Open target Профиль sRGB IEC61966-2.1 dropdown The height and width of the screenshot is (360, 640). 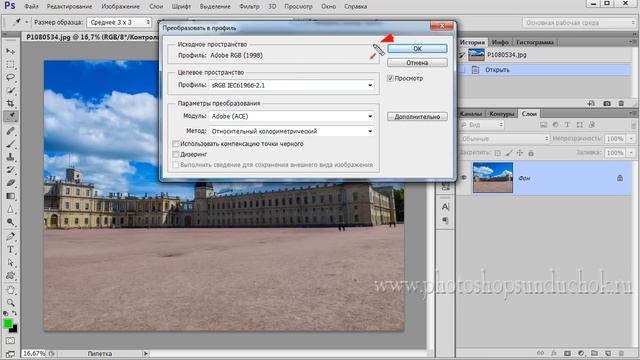tap(291, 85)
